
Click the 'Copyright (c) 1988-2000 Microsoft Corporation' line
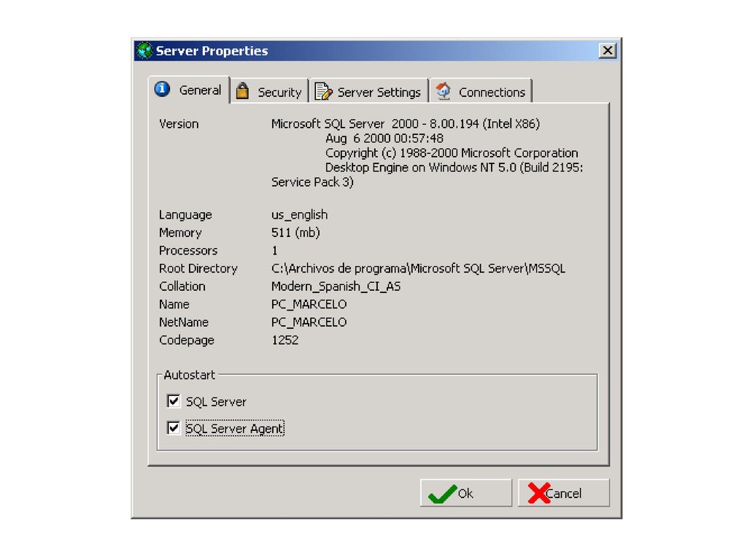tap(452, 153)
